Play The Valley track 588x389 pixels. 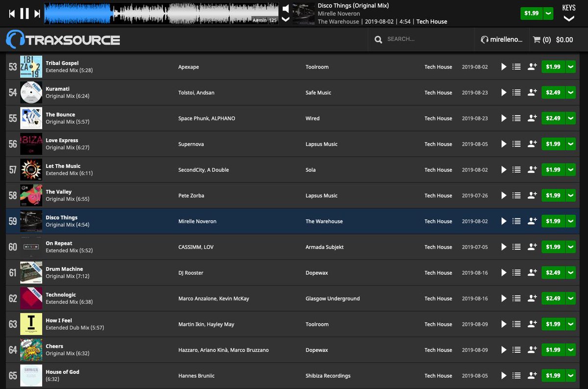pyautogui.click(x=504, y=195)
